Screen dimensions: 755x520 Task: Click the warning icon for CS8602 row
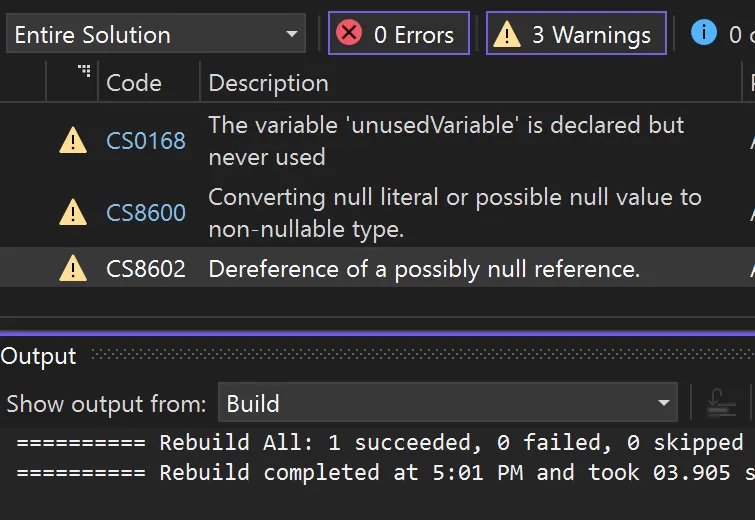pyautogui.click(x=73, y=268)
